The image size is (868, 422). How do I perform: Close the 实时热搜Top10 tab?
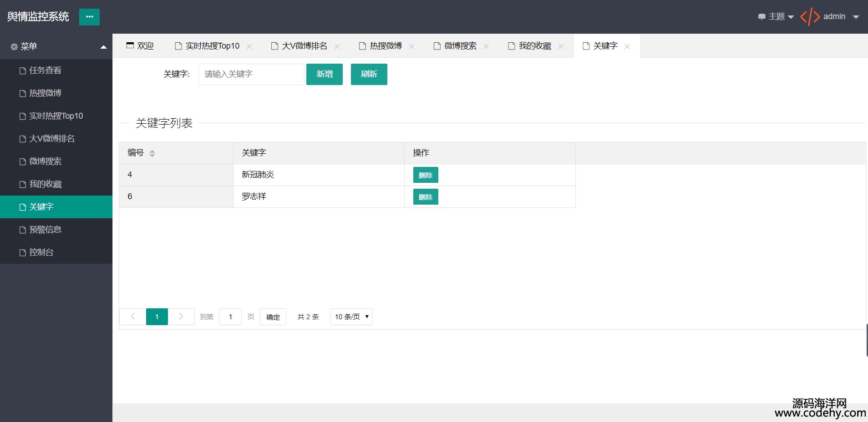[249, 46]
